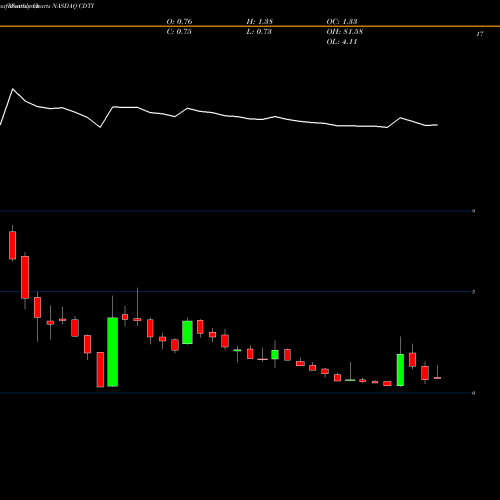Image resolution: width=500 pixels, height=500 pixels.
Task: Select the high value 'H: 1.38'
Action: pyautogui.click(x=260, y=21)
